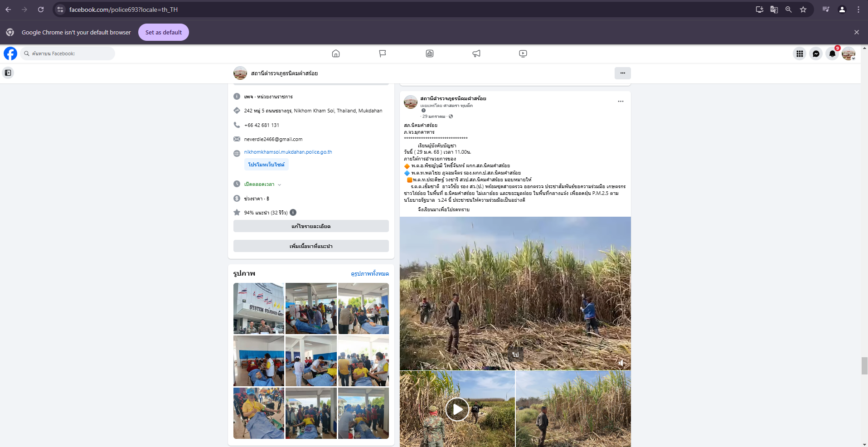Screen dimensions: 868x447
Task: Switch to the Video tab
Action: coord(523,53)
